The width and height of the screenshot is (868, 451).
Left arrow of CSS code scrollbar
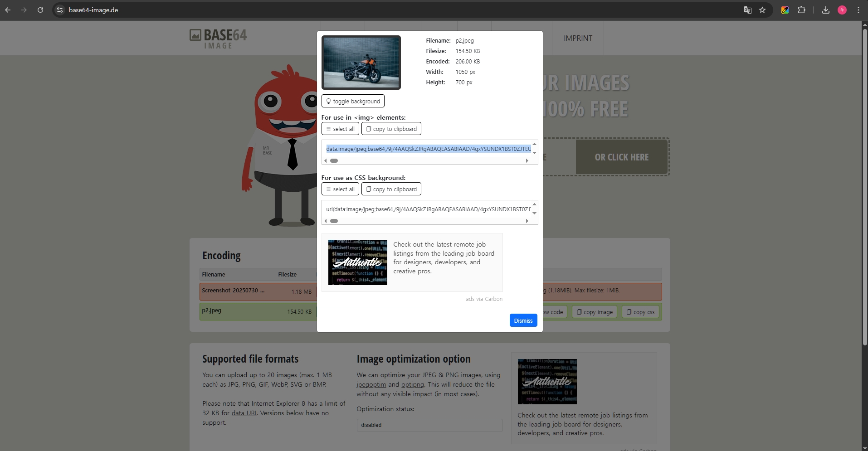click(325, 221)
